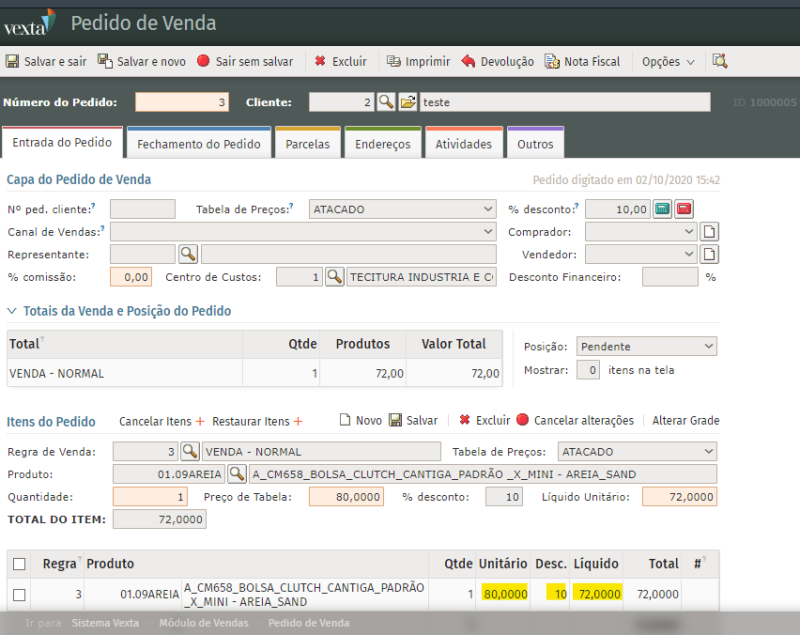Click the Devolução return arrow icon

pyautogui.click(x=468, y=61)
